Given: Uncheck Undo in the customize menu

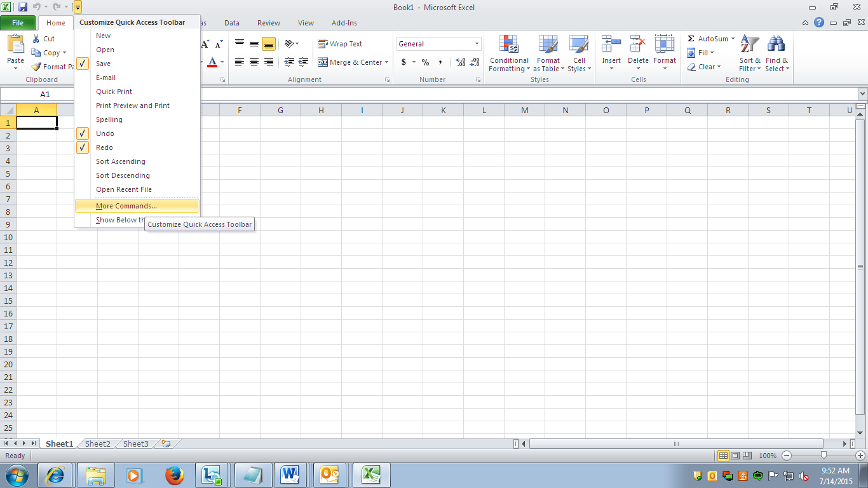Looking at the screenshot, I should pos(105,133).
